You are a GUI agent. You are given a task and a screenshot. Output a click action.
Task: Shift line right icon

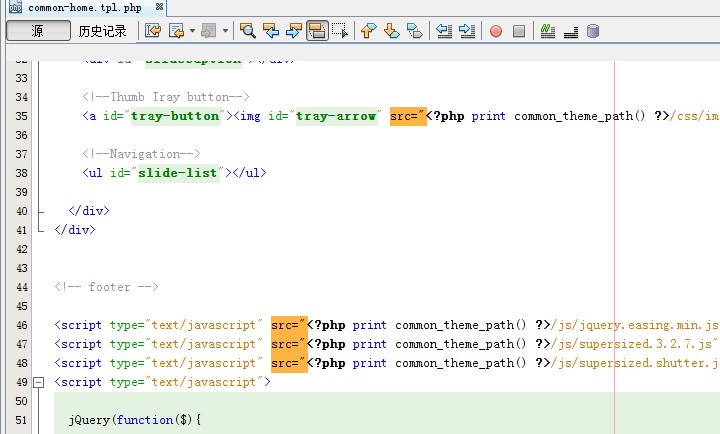467,31
